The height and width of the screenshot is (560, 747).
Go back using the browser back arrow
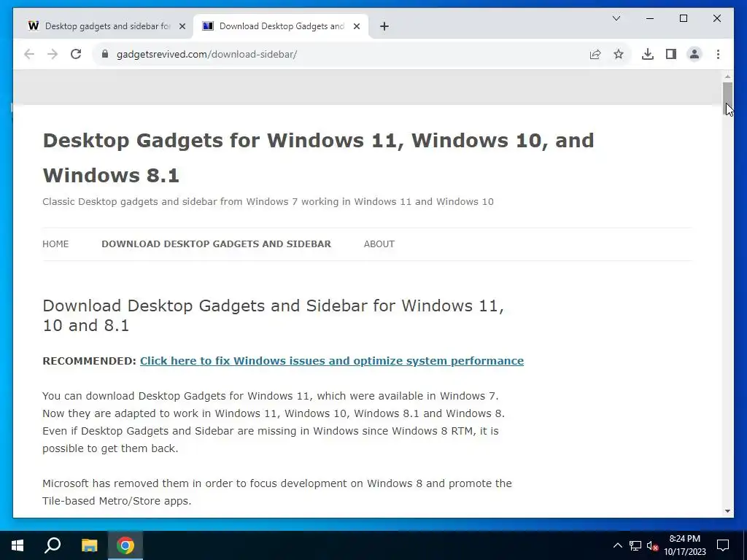[29, 54]
